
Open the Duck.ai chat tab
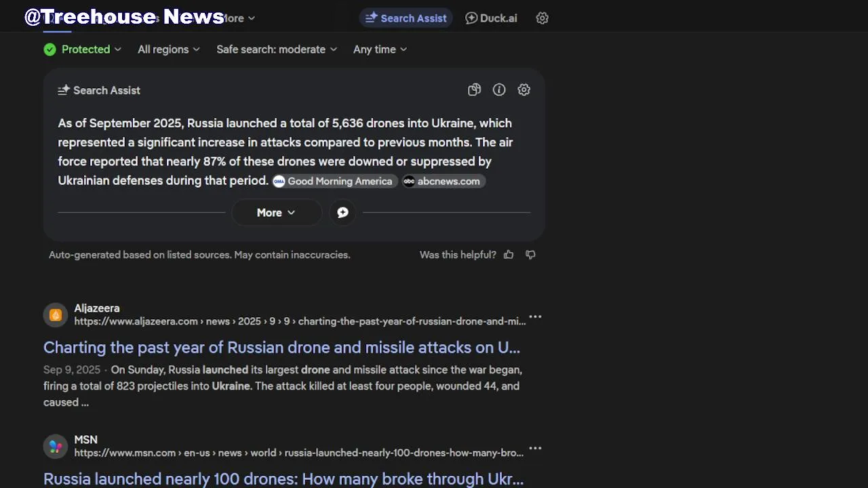tap(492, 18)
